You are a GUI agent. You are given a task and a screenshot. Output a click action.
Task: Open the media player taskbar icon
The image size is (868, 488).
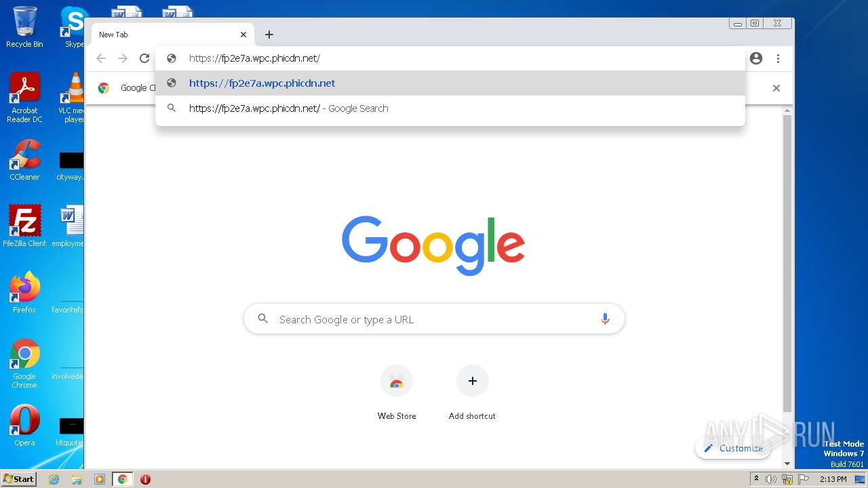tap(100, 479)
